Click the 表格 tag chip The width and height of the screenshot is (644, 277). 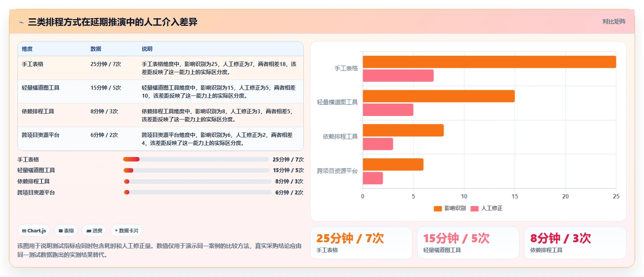click(66, 231)
